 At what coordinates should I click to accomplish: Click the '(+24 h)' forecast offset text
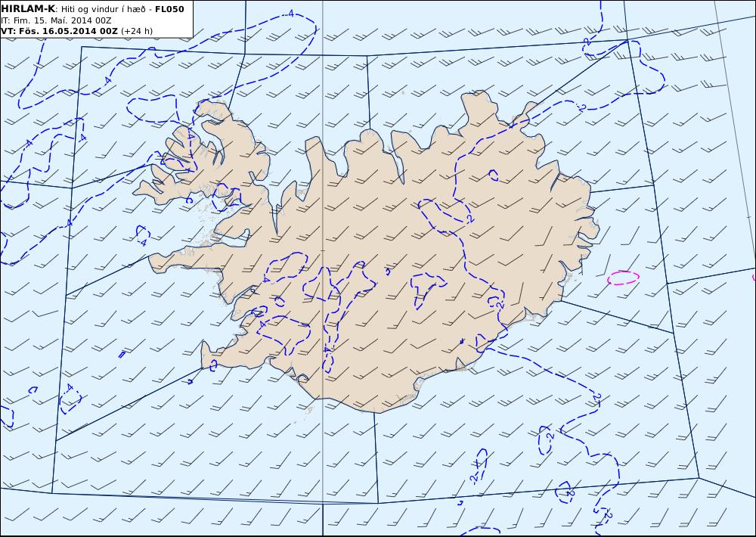(136, 31)
